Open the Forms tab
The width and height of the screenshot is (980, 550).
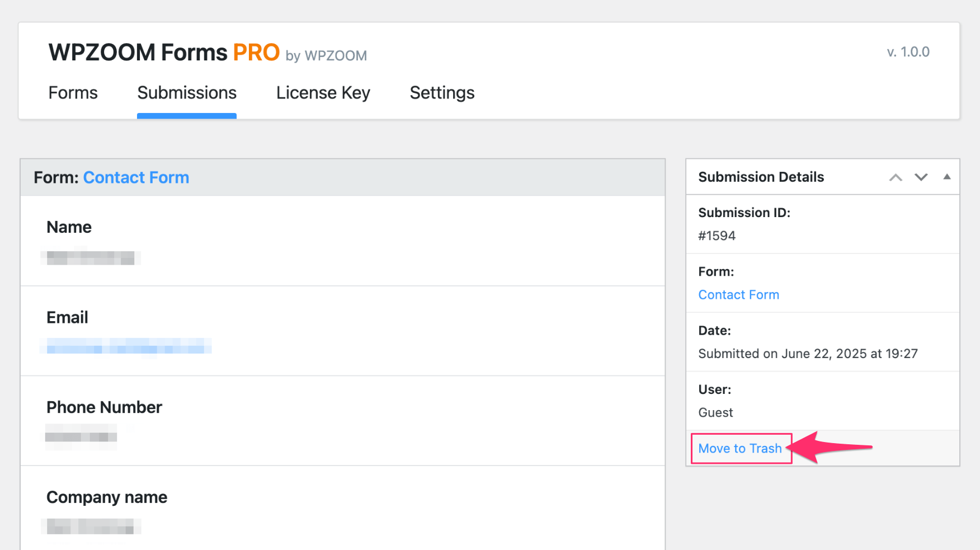click(73, 93)
